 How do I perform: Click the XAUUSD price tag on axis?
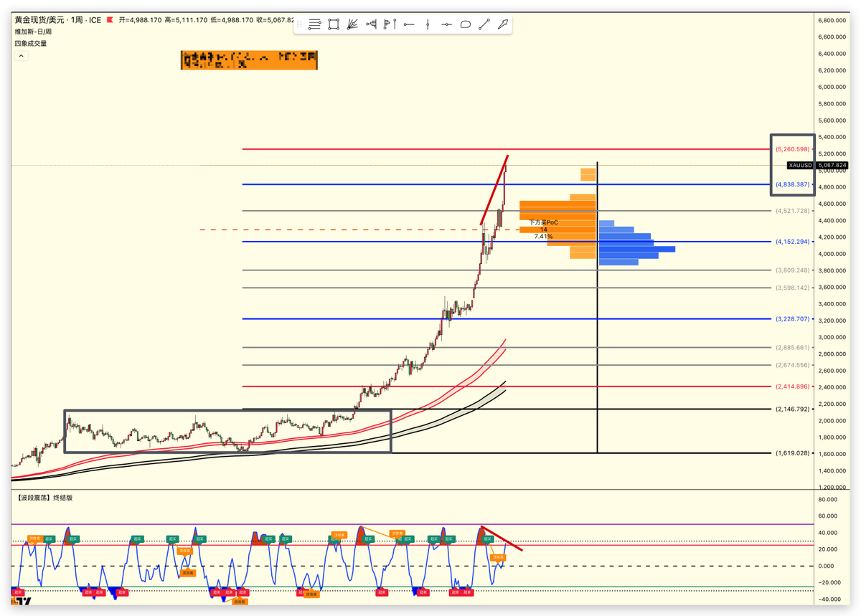pos(800,166)
